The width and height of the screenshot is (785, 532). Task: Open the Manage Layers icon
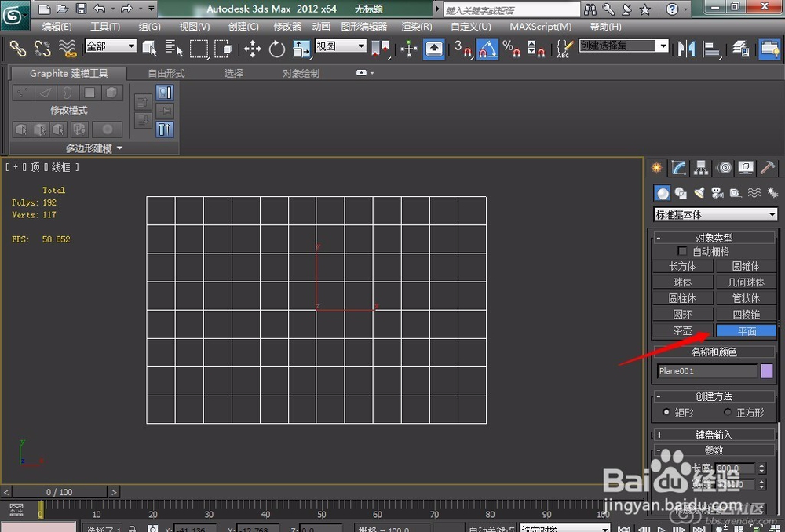[740, 49]
